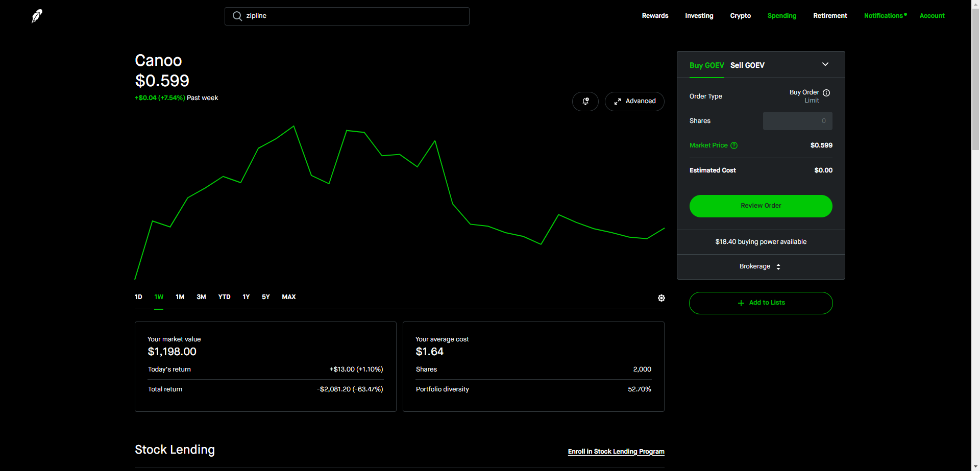
Task: Click the +$0.04 (+7.54%) change text
Action: (160, 98)
